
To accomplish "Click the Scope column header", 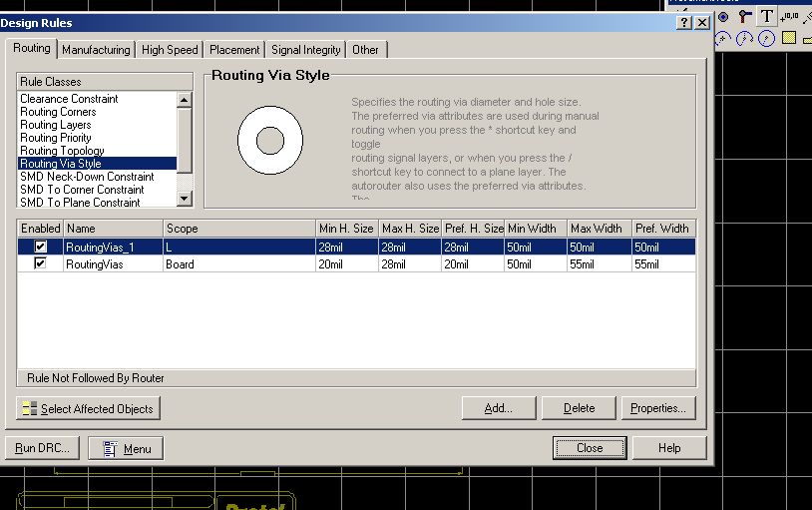I will [x=239, y=228].
